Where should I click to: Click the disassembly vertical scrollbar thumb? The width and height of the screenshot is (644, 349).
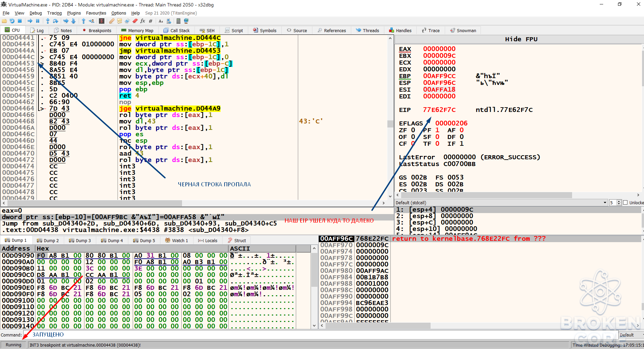(x=390, y=124)
